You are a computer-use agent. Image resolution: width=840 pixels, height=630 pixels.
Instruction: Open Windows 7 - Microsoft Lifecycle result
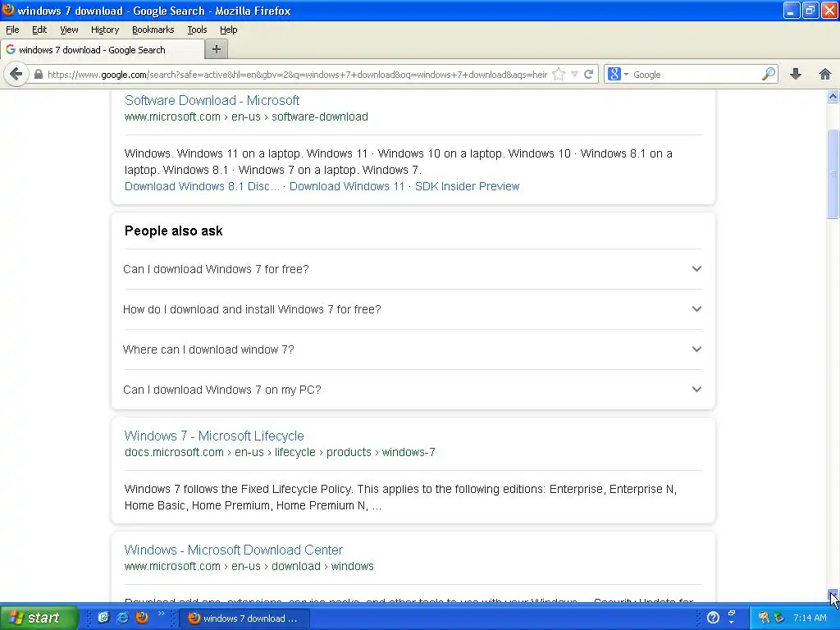[214, 436]
